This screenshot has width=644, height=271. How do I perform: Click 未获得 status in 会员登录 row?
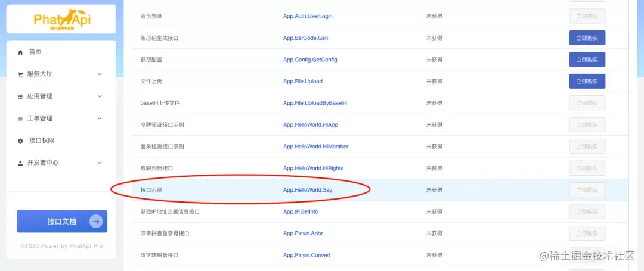tap(434, 17)
